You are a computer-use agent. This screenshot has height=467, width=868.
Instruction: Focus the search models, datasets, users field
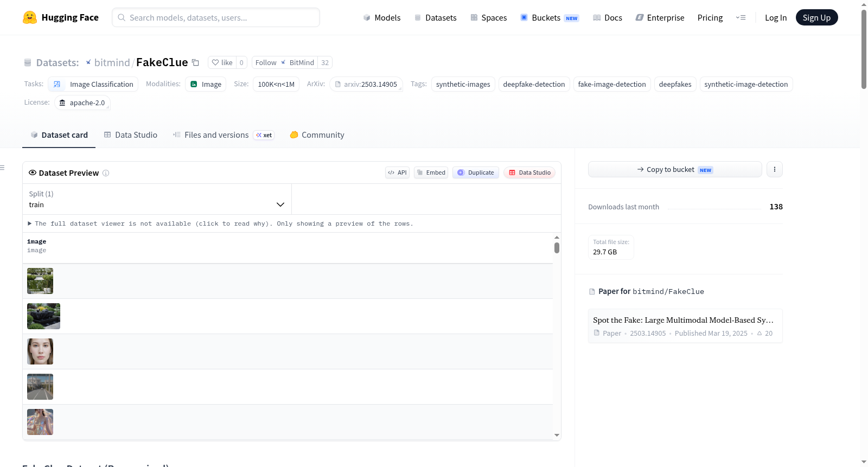point(216,17)
